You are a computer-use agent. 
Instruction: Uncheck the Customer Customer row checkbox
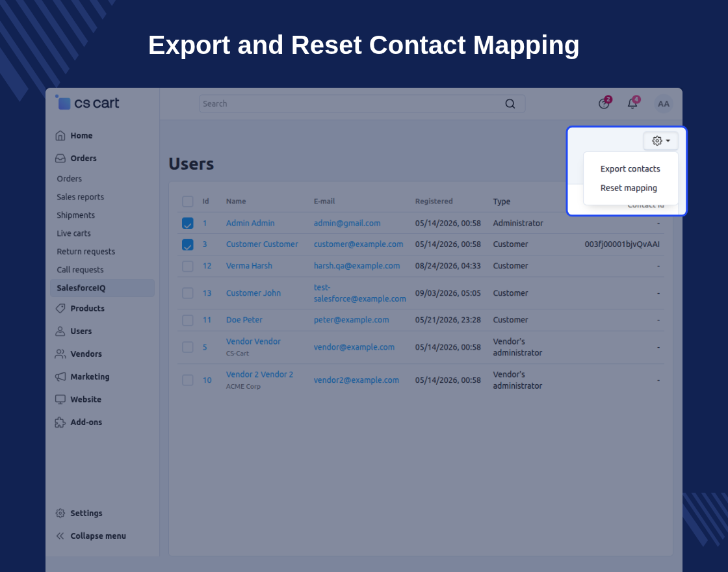pos(188,244)
